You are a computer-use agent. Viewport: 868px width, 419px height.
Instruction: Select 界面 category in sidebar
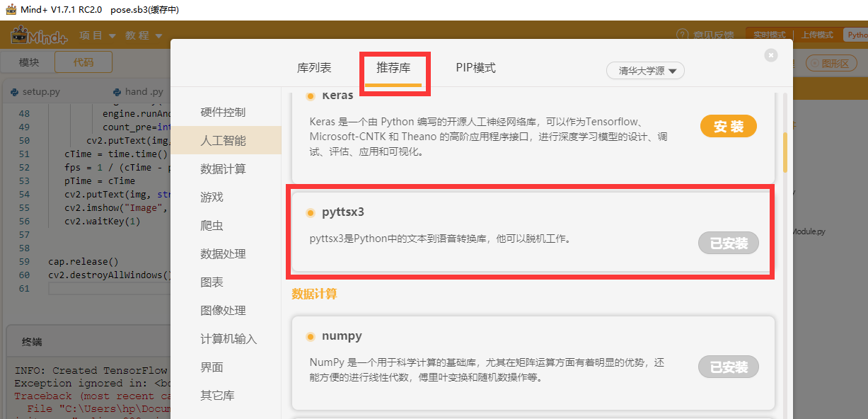[226, 367]
